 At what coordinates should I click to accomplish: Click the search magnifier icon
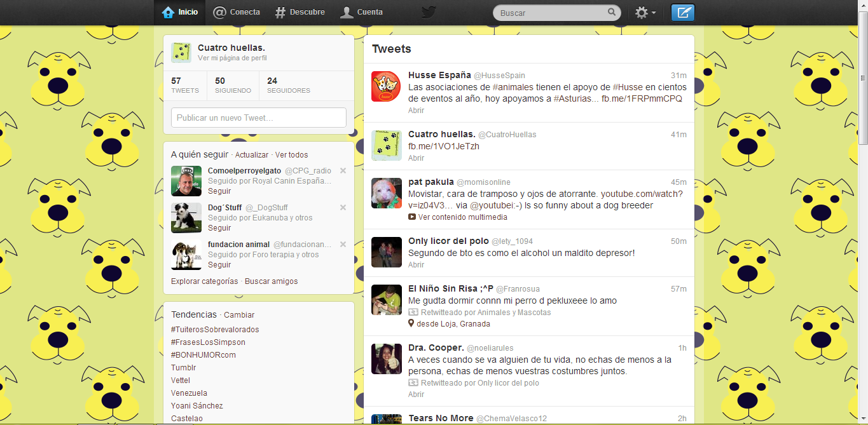click(x=612, y=12)
